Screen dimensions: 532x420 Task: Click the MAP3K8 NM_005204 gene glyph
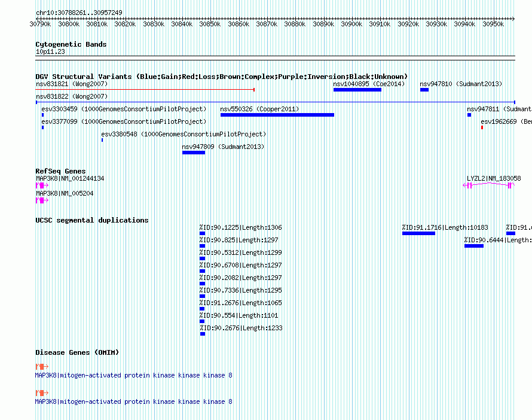(42, 200)
